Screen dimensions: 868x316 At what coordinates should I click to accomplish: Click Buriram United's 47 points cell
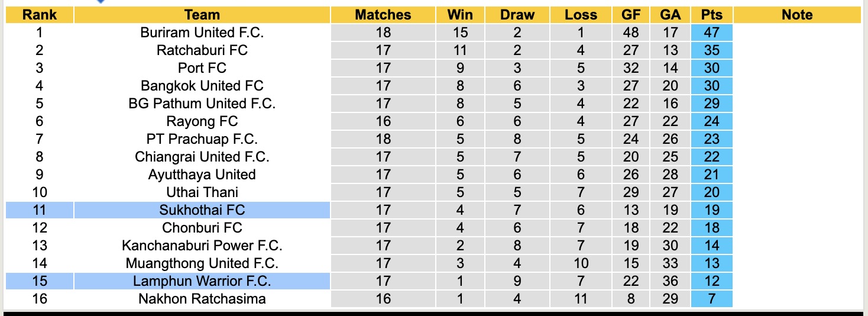point(711,33)
